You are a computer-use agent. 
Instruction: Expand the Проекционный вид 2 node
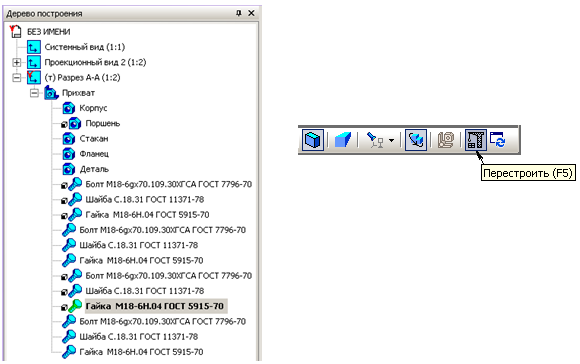(16, 62)
